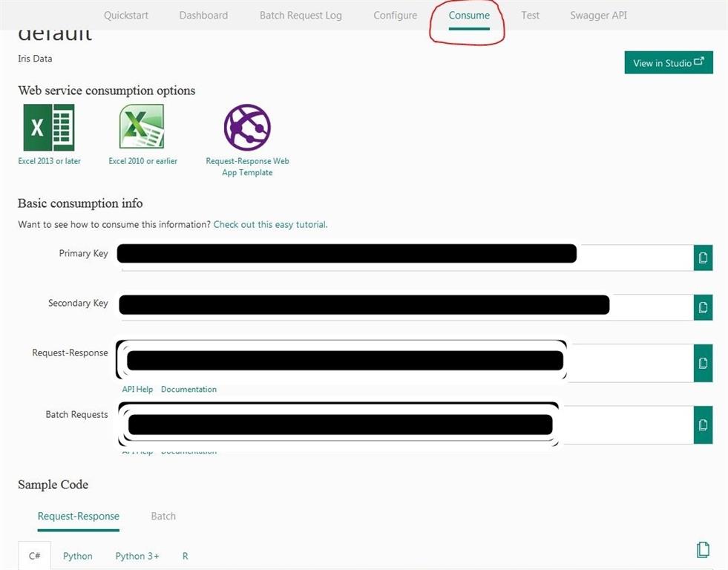The height and width of the screenshot is (570, 728).
Task: Open the 'Request-Response Web App Template' link
Action: (x=247, y=167)
